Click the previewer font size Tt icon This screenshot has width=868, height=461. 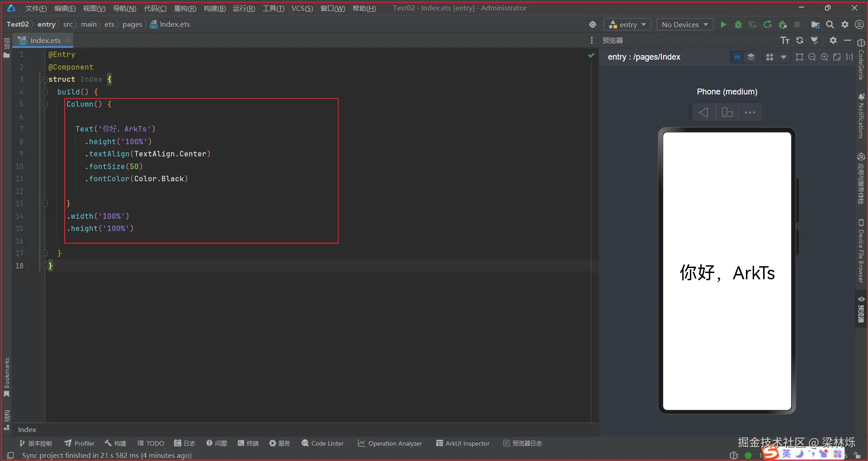point(785,40)
